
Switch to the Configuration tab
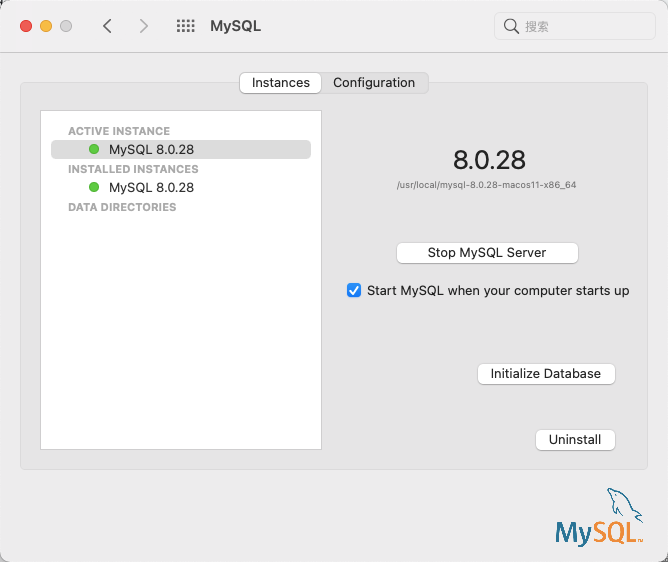tap(374, 83)
